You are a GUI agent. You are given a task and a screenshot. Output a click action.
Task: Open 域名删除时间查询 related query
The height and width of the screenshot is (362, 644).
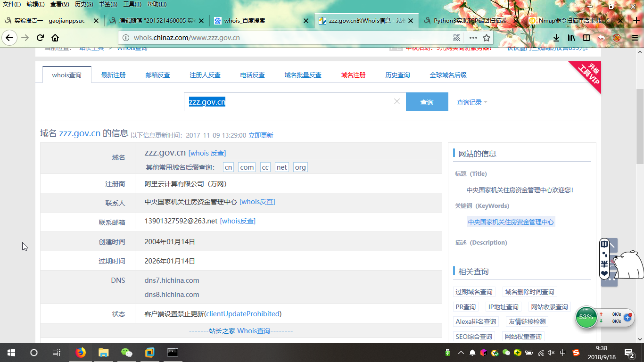529,292
